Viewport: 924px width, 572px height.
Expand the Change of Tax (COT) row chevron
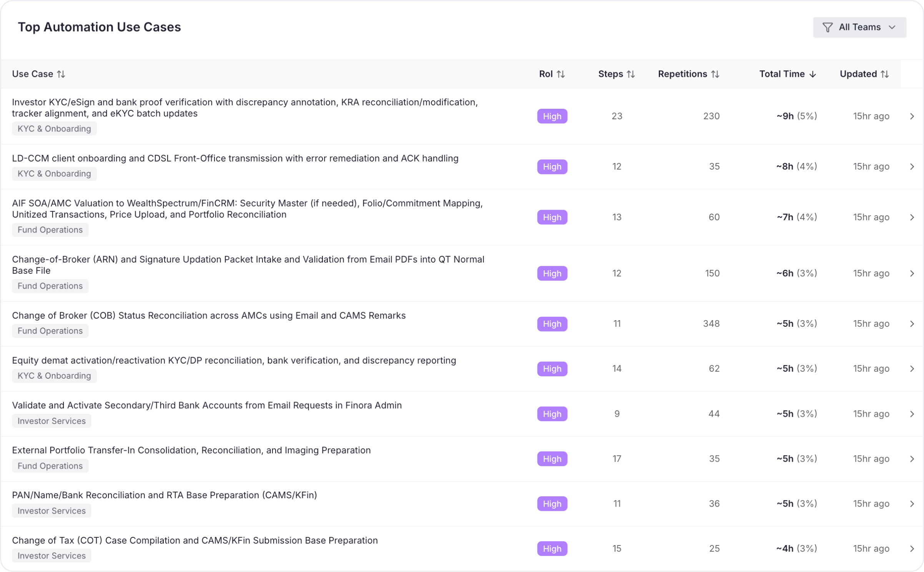click(x=912, y=549)
